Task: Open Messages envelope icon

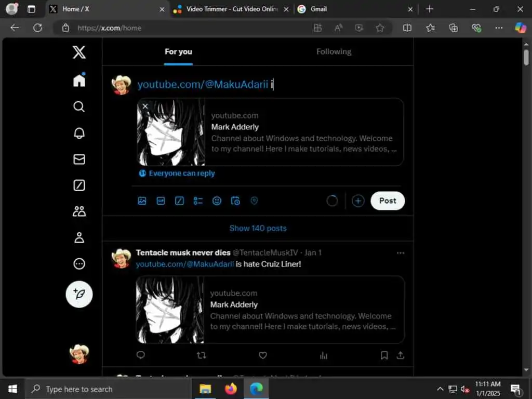Action: [x=79, y=159]
